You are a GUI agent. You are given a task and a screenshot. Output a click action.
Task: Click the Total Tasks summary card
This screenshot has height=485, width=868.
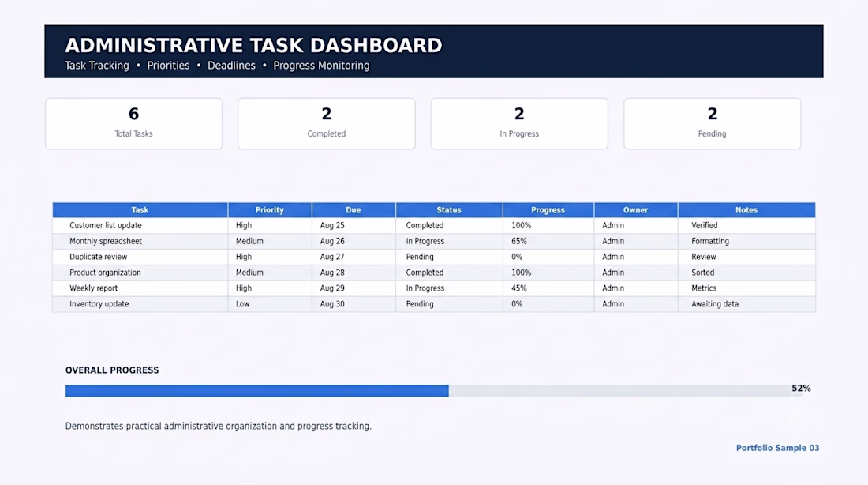[133, 123]
